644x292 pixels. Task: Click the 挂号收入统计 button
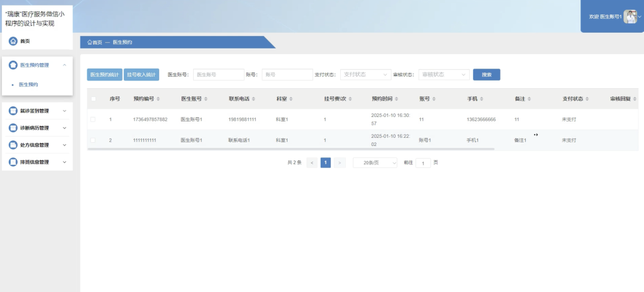point(142,74)
